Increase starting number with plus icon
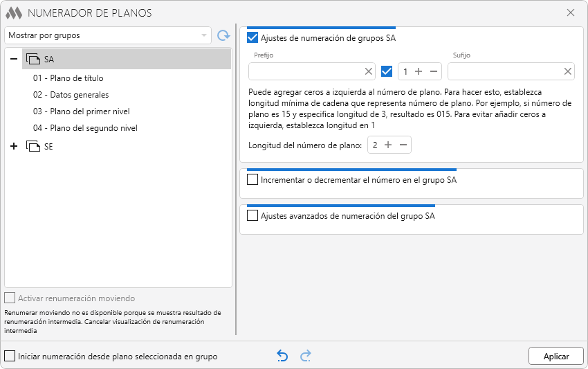This screenshot has height=369, width=588. click(419, 71)
